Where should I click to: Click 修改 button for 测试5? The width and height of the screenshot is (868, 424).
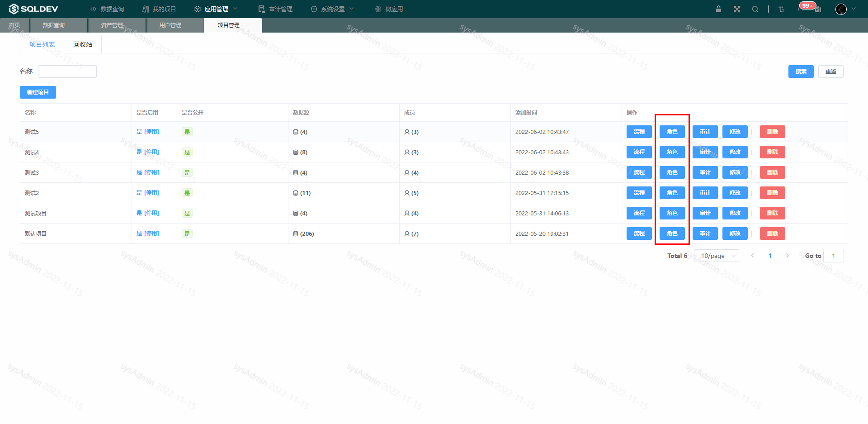735,132
